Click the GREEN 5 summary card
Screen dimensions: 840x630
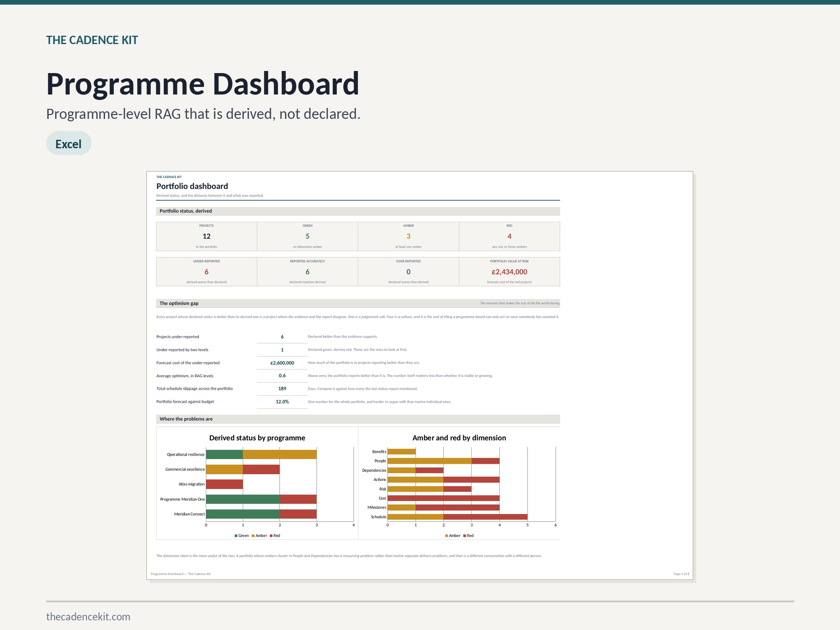pos(307,236)
